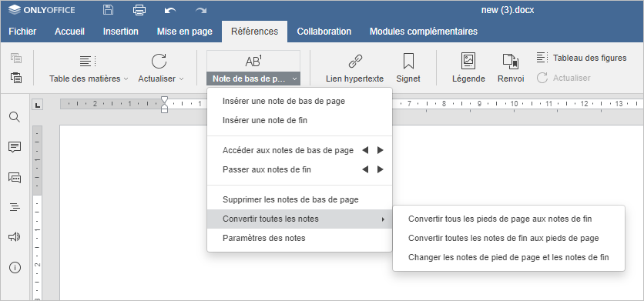Click the ruler tab stop selector

[x=38, y=105]
